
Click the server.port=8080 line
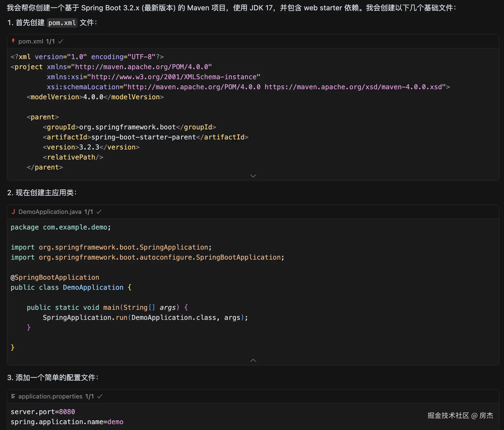[x=43, y=412]
